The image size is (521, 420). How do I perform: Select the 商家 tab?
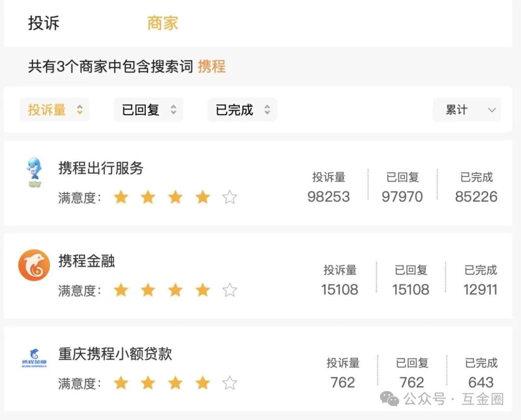tap(163, 23)
